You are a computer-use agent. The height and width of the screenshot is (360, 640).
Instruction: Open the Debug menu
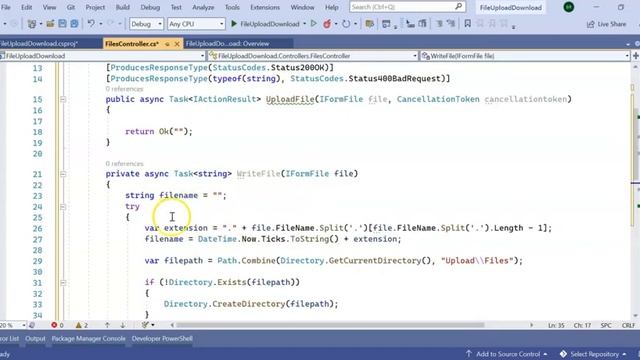(x=150, y=7)
